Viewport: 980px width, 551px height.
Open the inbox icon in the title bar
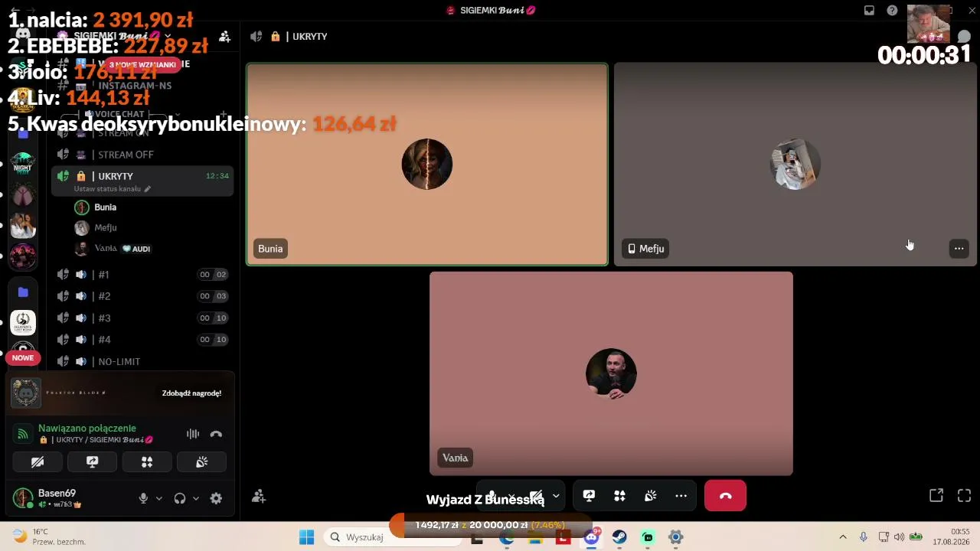(869, 10)
